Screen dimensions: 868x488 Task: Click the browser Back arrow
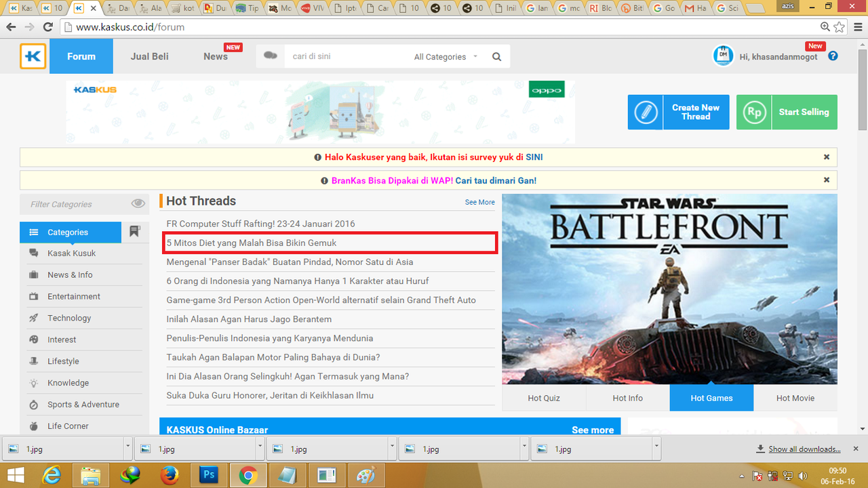(11, 27)
